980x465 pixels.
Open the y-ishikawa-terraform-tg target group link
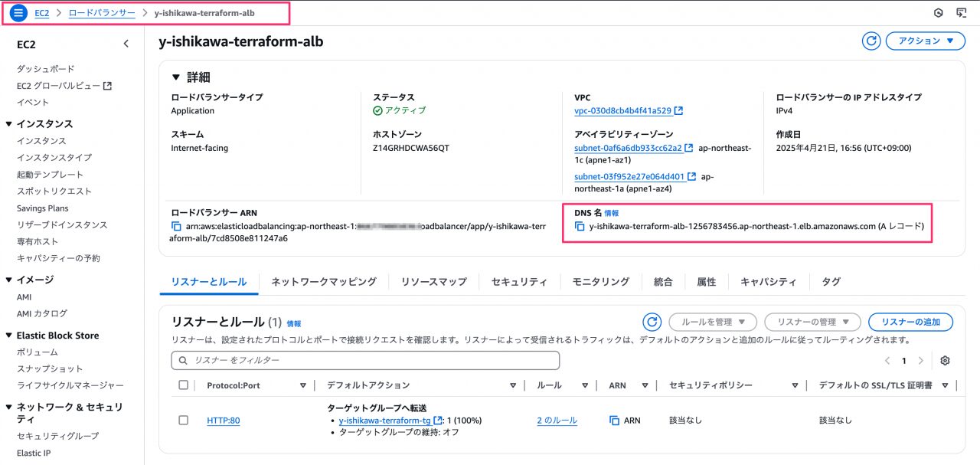point(384,421)
